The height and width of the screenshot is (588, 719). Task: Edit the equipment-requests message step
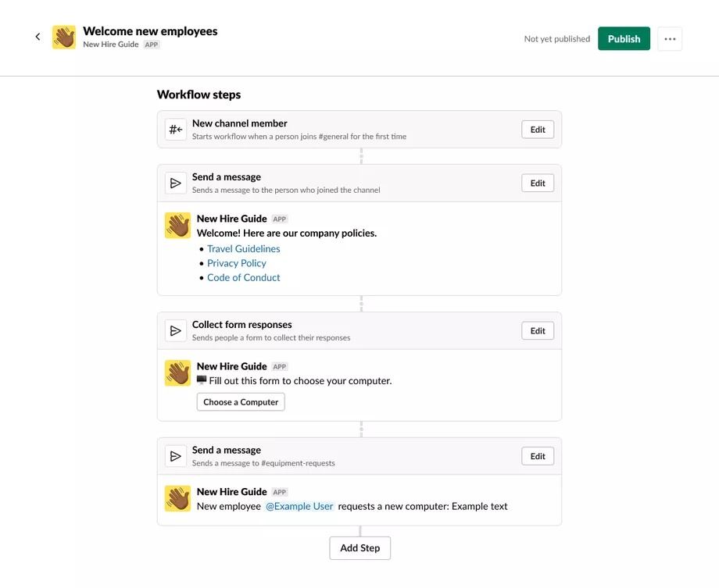tap(538, 456)
